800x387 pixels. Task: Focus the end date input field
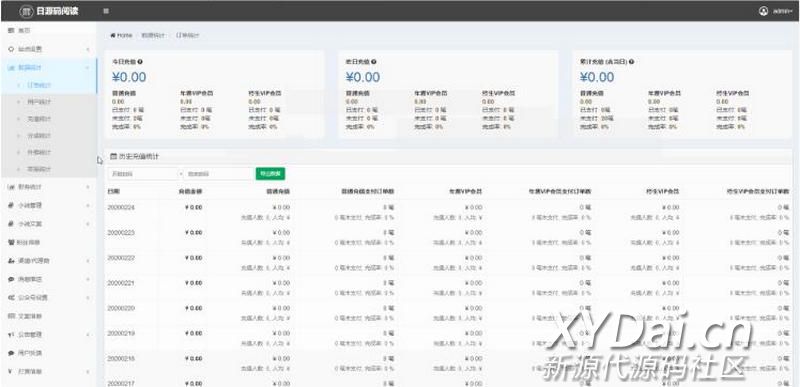coord(218,174)
